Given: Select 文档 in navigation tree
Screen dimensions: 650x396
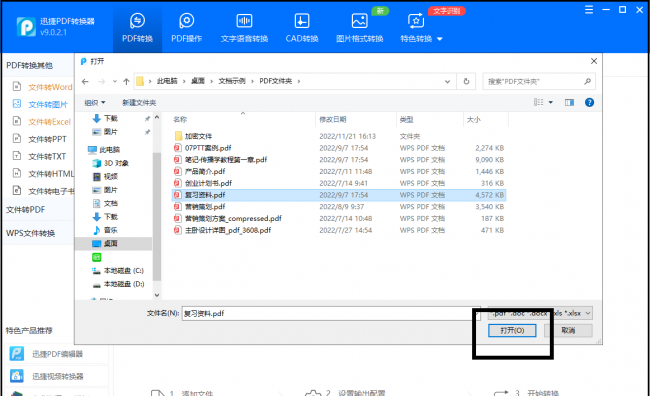Looking at the screenshot, I should 106,203.
